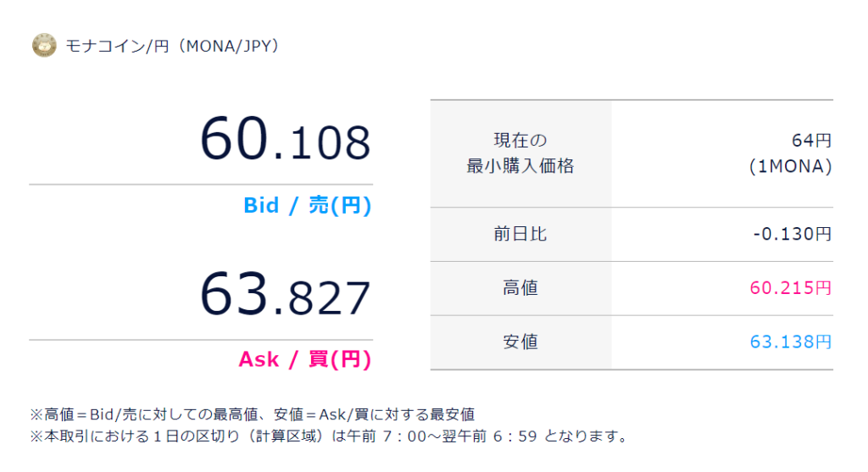Image resolution: width=868 pixels, height=472 pixels.
Task: Select the pink Ask / 買(円) label
Action: pos(304,360)
